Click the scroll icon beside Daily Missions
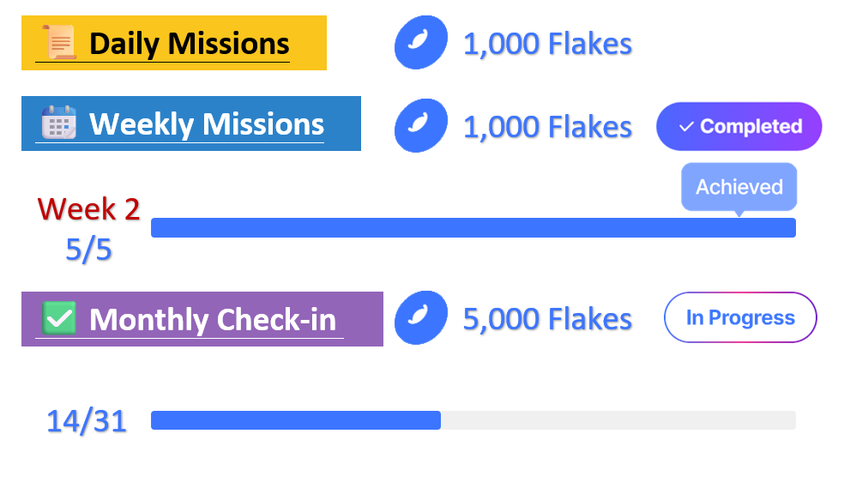 pos(59,43)
